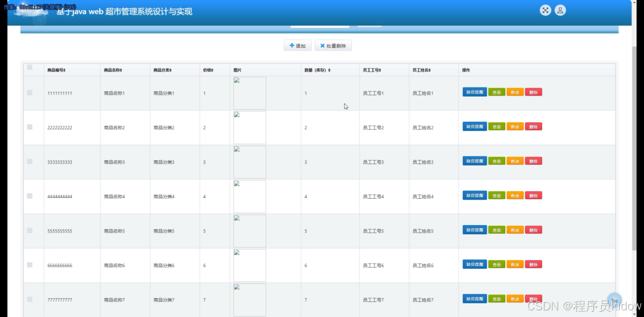View details with 查看 for 商品名称1
644x317 pixels.
(x=497, y=92)
